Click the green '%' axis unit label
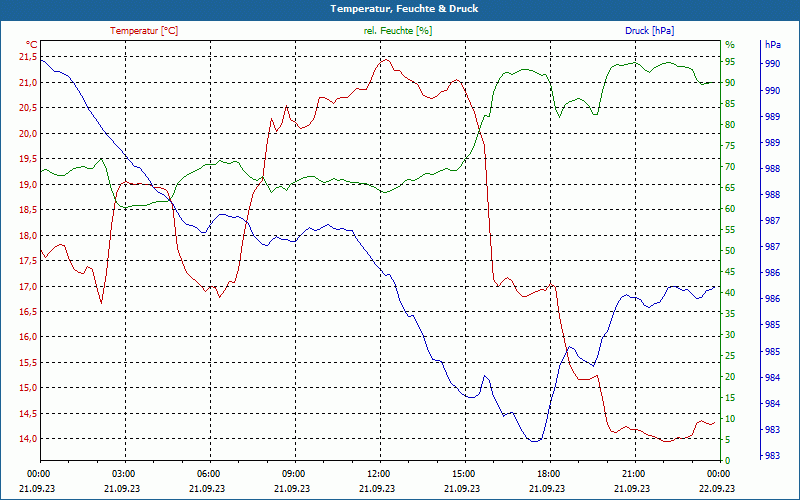This screenshot has height=500, width=800. coord(730,45)
